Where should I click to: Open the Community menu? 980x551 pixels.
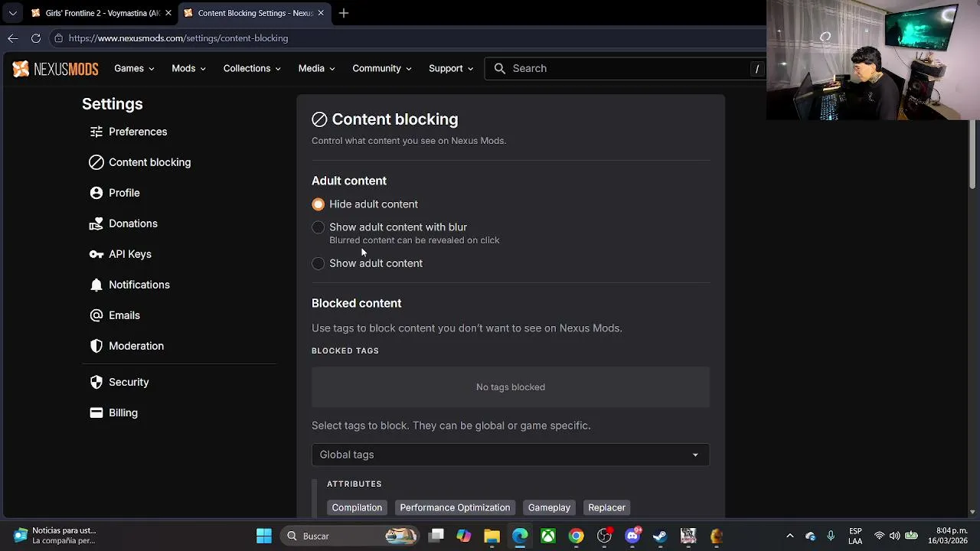coord(381,69)
